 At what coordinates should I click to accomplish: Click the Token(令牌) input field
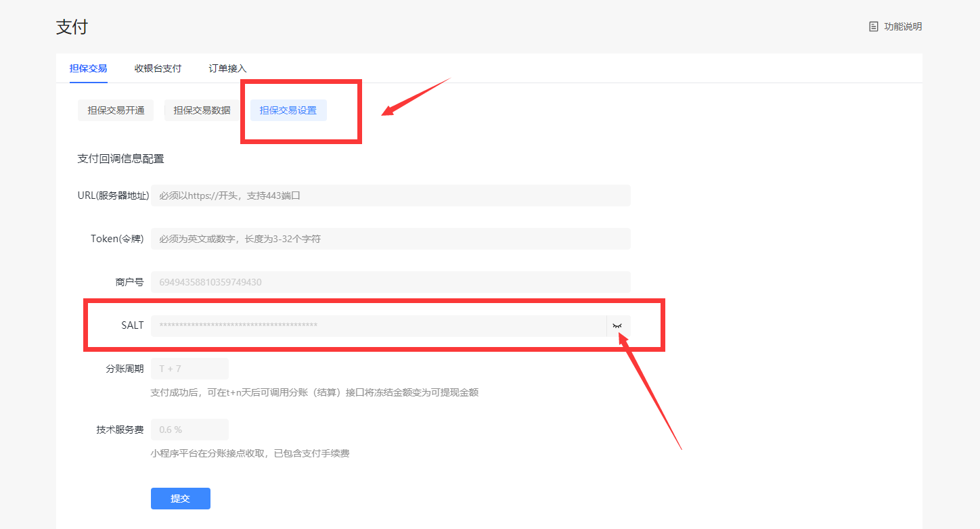click(391, 239)
